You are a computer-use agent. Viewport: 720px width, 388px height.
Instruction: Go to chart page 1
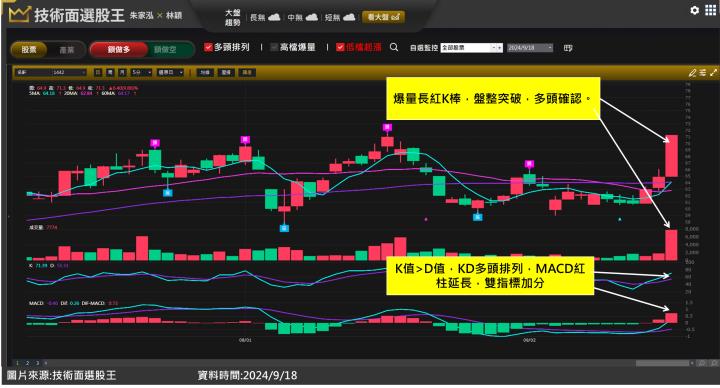tap(17, 363)
